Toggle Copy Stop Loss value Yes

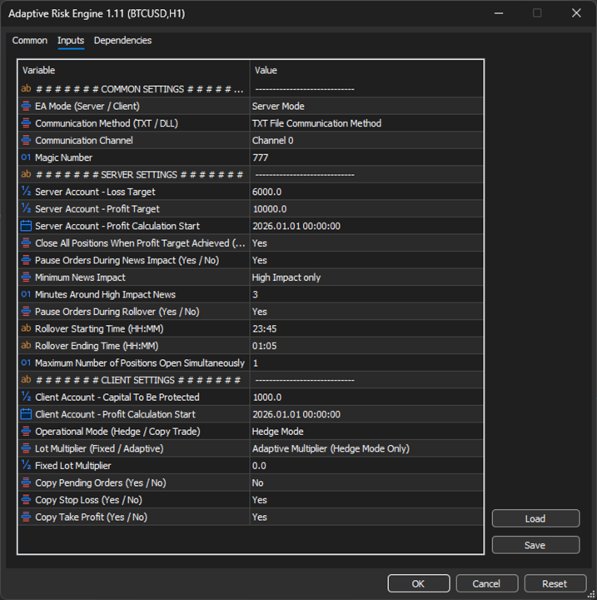point(366,500)
